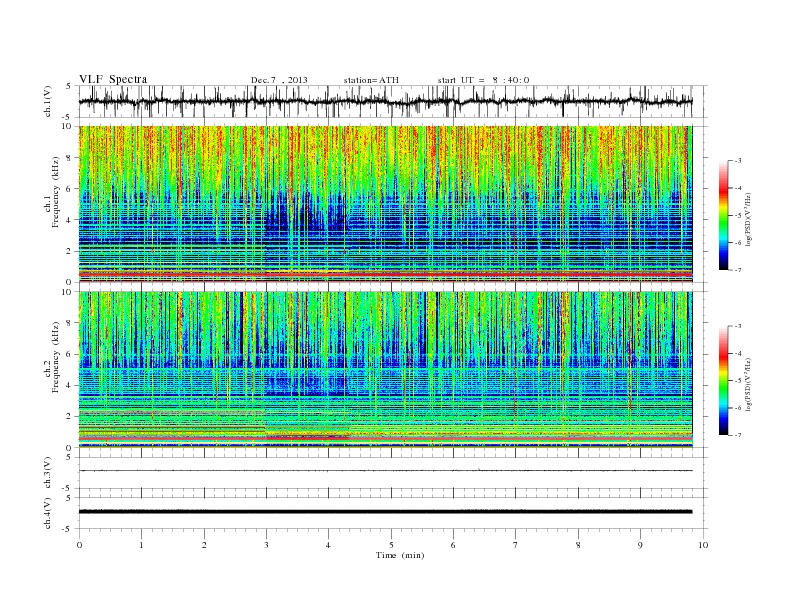Select the "Dec.7 , 2013" date text
This screenshot has width=792, height=612.
pos(279,80)
